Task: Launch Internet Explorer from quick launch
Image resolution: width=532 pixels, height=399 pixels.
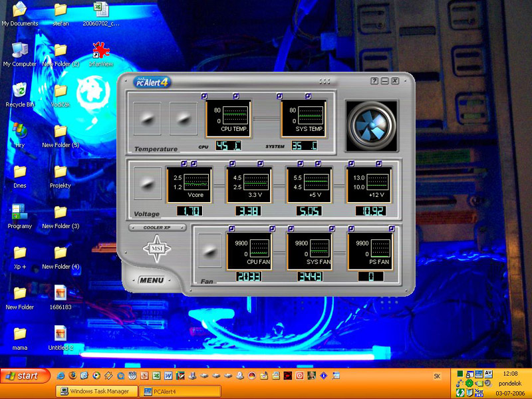Action: [x=61, y=376]
